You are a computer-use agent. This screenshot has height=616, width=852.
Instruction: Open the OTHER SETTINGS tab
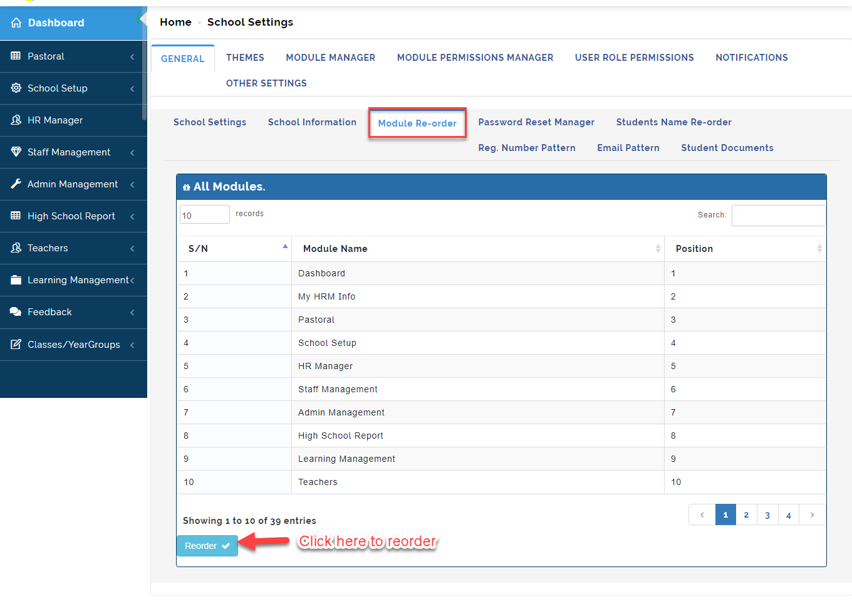[x=266, y=83]
